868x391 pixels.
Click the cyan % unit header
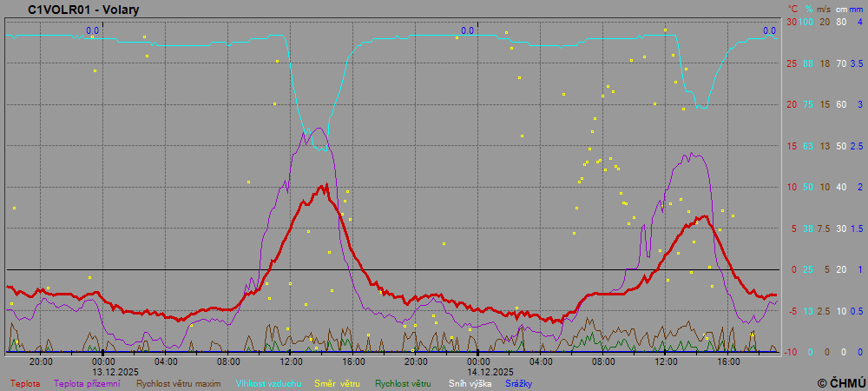[x=809, y=9]
